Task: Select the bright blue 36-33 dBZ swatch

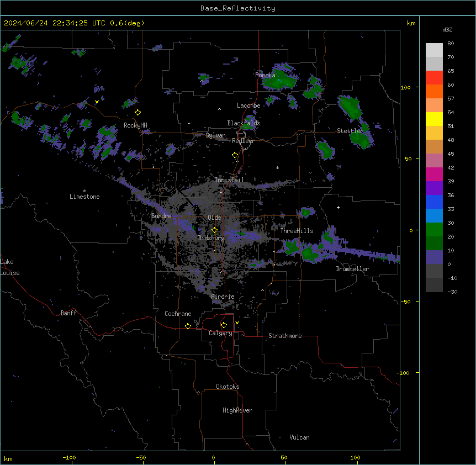Action: pyautogui.click(x=434, y=202)
